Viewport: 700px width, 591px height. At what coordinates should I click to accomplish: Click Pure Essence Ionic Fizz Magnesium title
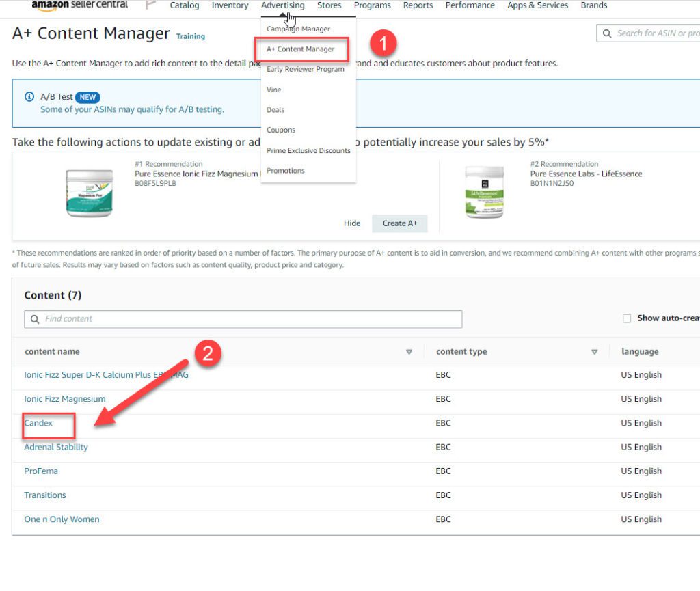(x=196, y=174)
